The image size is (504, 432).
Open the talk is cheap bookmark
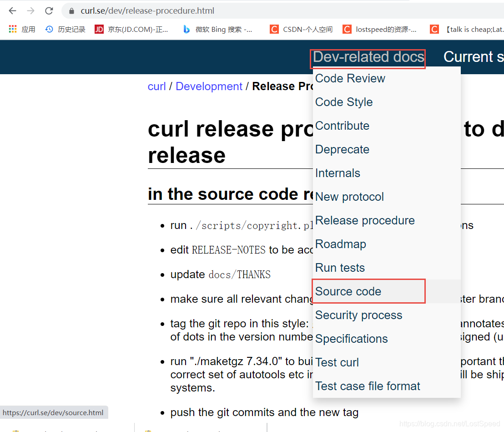pos(467,29)
